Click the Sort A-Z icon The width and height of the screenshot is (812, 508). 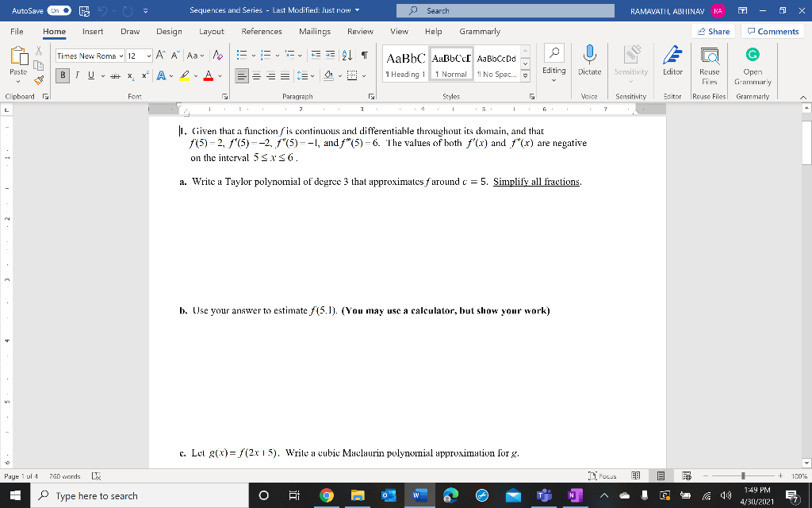pos(347,56)
